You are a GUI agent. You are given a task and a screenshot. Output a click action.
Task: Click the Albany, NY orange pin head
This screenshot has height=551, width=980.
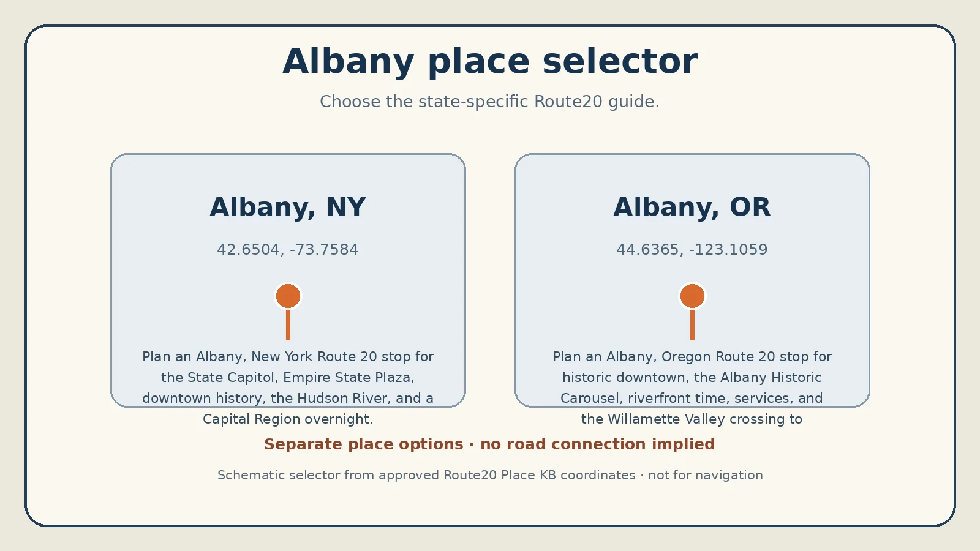288,296
